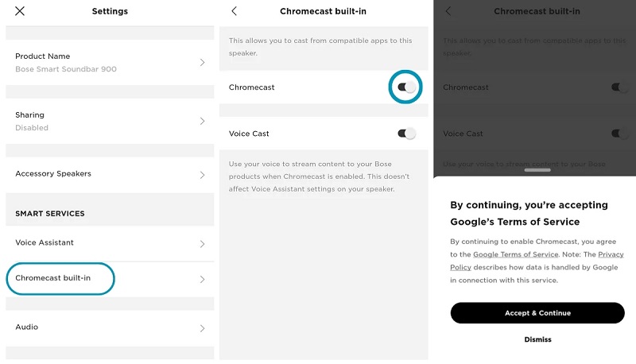Open Audio settings chevron
The image size is (636, 364).
coord(202,328)
